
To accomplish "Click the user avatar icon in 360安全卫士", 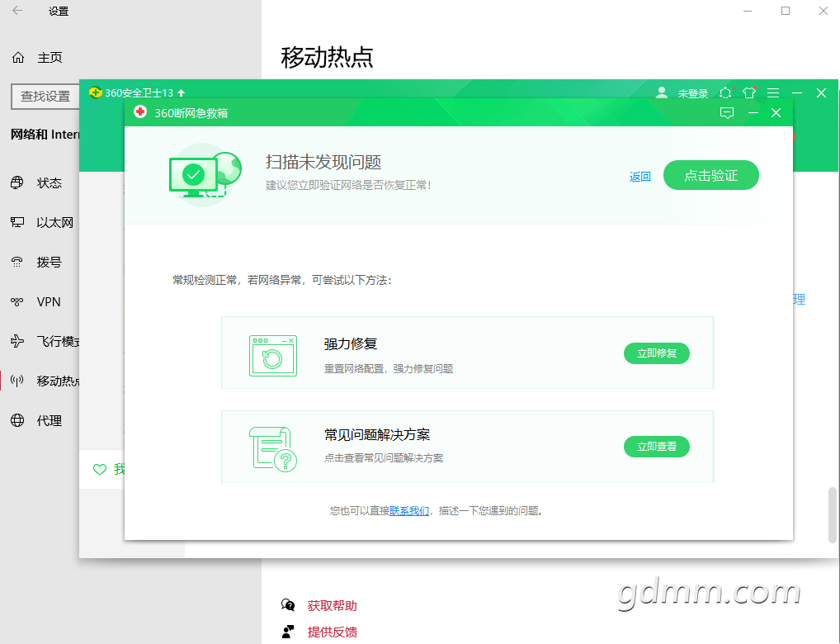I will [662, 92].
